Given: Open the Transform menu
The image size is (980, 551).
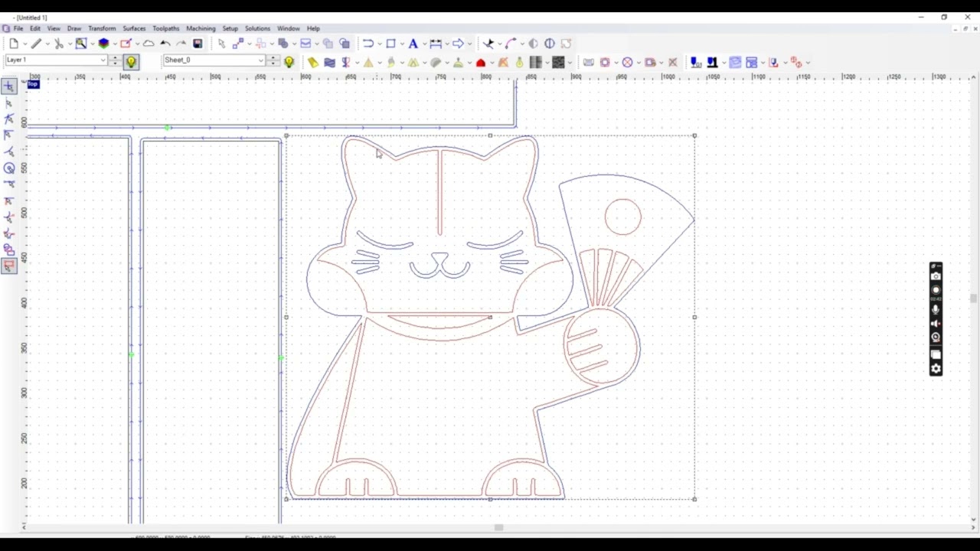Looking at the screenshot, I should click(x=102, y=28).
